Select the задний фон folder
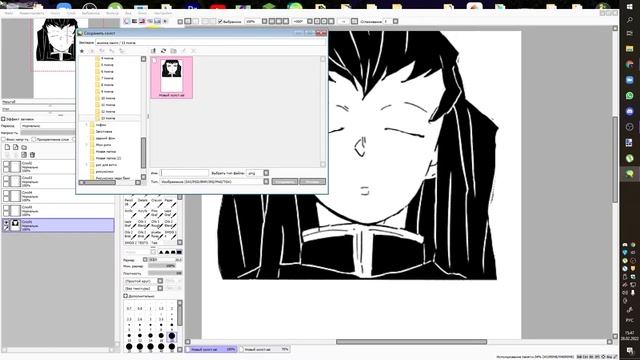 (x=105, y=138)
